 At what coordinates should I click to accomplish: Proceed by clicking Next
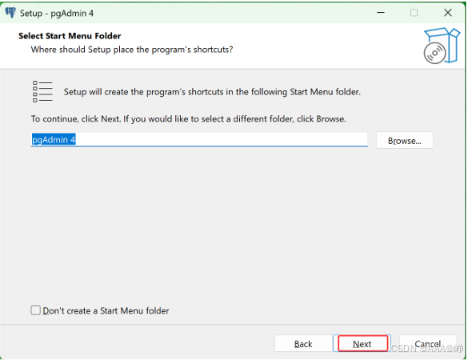pos(362,344)
